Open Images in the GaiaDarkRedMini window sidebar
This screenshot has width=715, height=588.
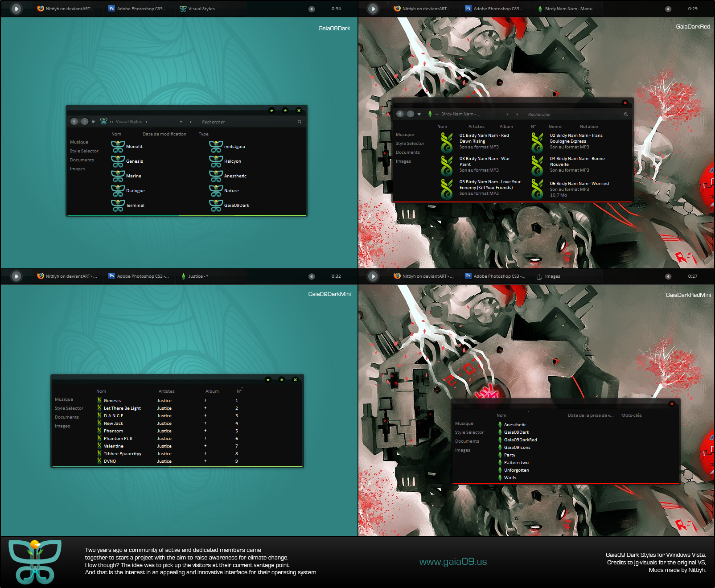tap(463, 450)
